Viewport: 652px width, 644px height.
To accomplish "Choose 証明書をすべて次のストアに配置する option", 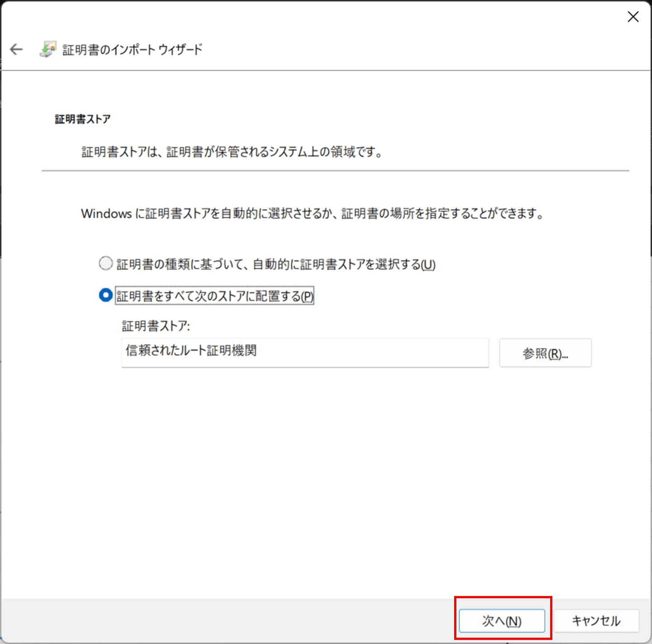I will click(x=213, y=295).
